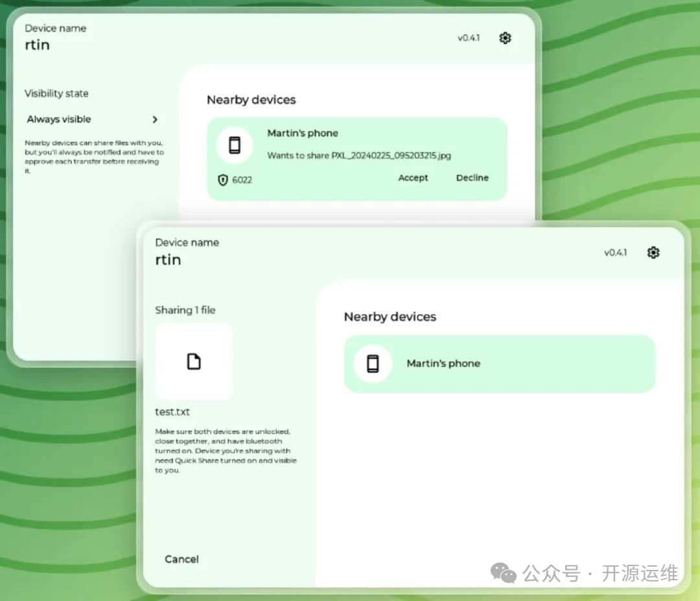The height and width of the screenshot is (601, 700).
Task: Click phone icon in the Sharing 1 file window
Action: [373, 363]
